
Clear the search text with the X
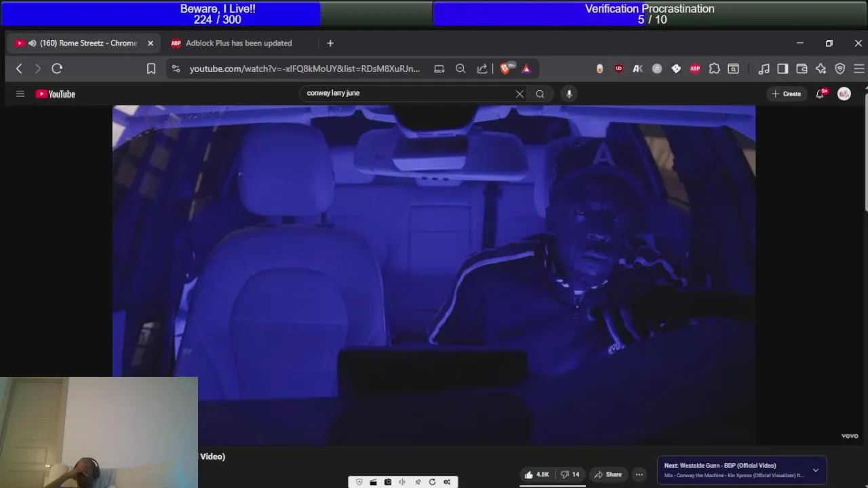(519, 94)
